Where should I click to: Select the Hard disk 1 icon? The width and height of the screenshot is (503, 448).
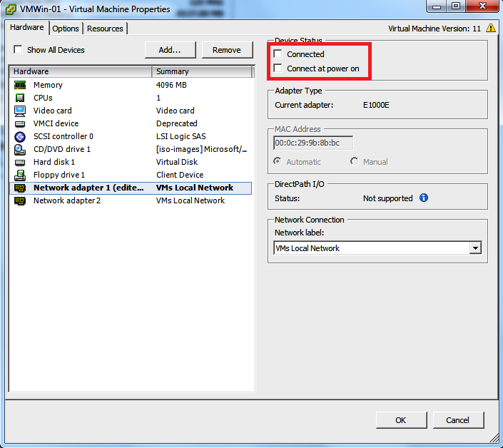pyautogui.click(x=20, y=162)
